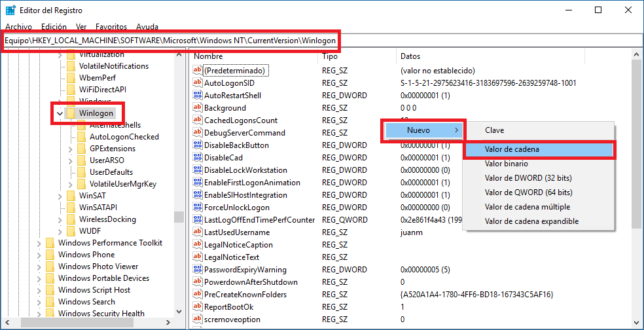Expand the GPExtensions subkey
This screenshot has height=330, width=644.
[x=71, y=149]
